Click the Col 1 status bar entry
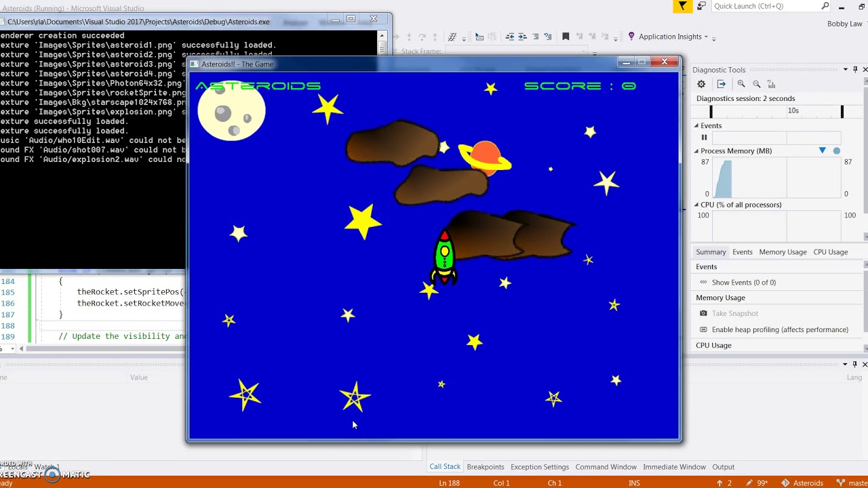 click(501, 483)
